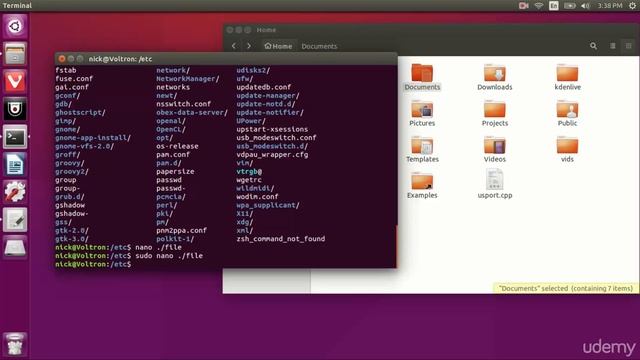Open LibreOffice Writer from launcher

15,164
